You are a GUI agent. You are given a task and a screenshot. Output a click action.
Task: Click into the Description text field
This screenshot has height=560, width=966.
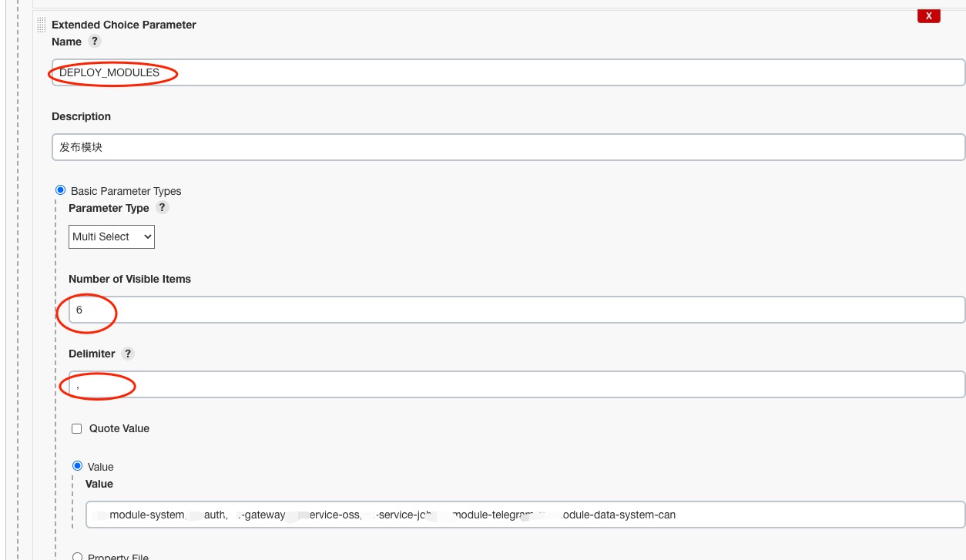pos(508,147)
